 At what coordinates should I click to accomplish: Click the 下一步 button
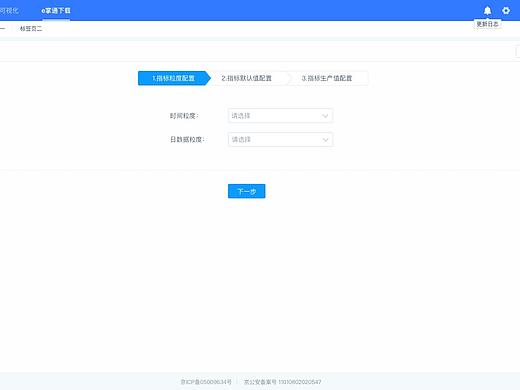tap(247, 191)
